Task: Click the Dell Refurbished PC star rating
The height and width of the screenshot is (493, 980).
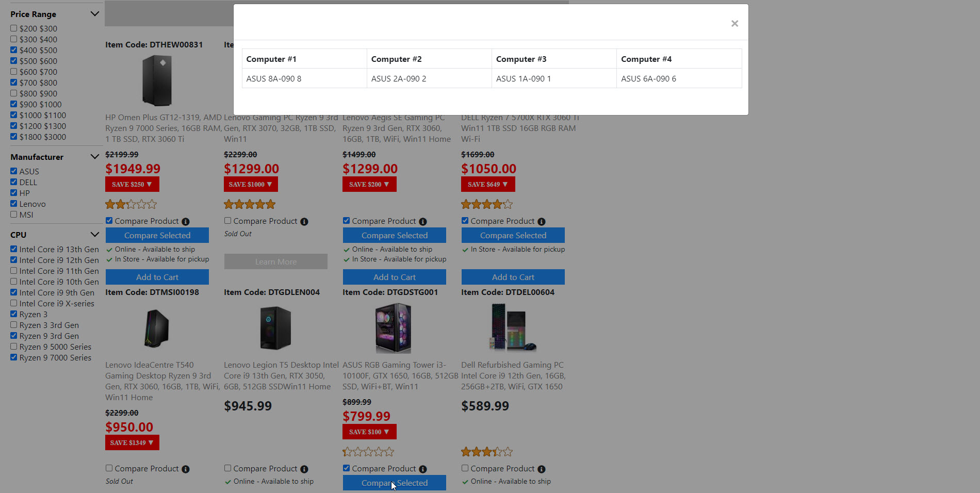Action: (x=487, y=452)
